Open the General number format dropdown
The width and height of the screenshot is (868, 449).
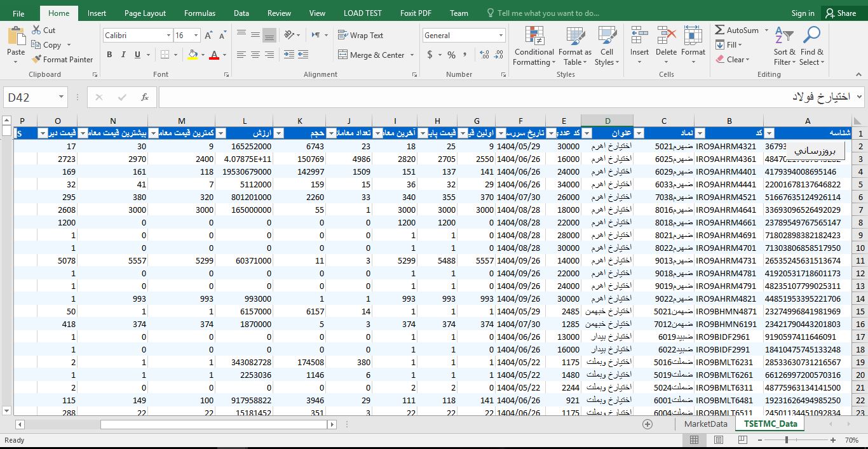pyautogui.click(x=501, y=36)
